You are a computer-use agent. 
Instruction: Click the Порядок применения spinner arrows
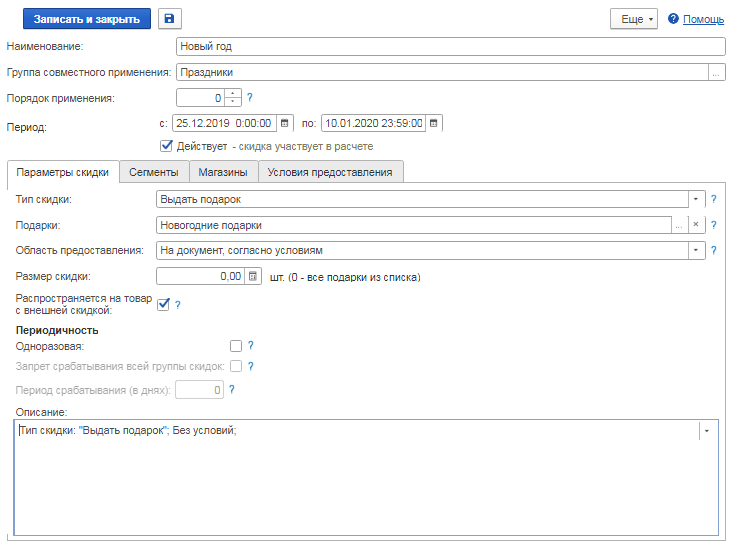(x=233, y=98)
